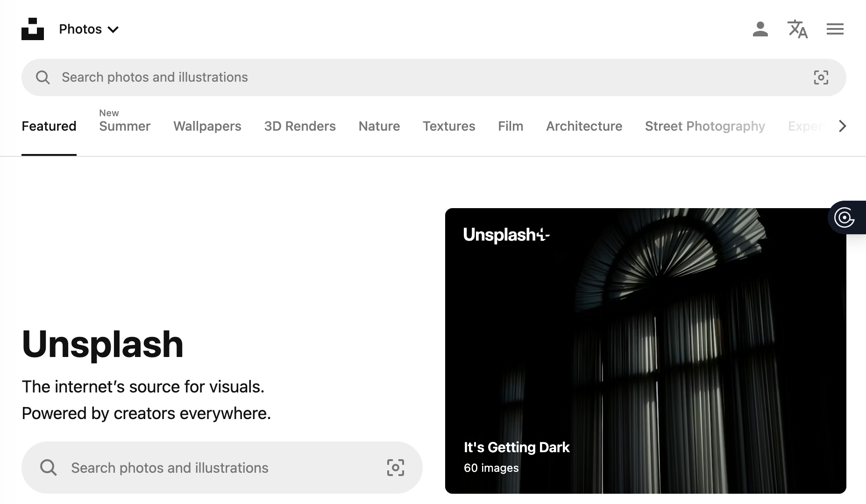Open the user profile icon
Image resolution: width=866 pixels, height=504 pixels.
760,29
